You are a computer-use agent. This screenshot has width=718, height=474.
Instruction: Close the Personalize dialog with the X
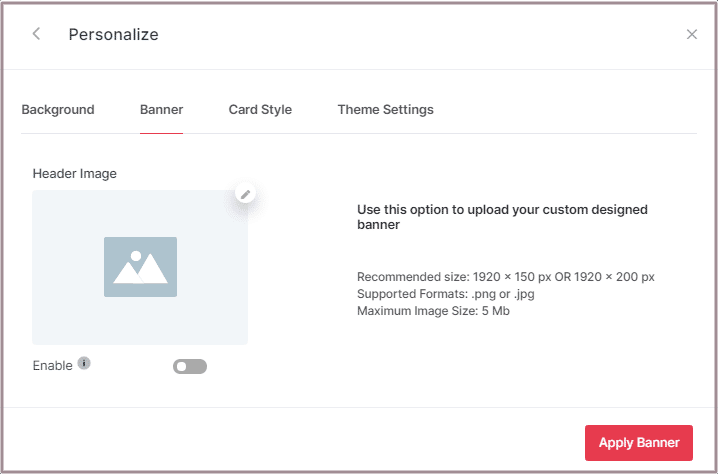click(692, 34)
